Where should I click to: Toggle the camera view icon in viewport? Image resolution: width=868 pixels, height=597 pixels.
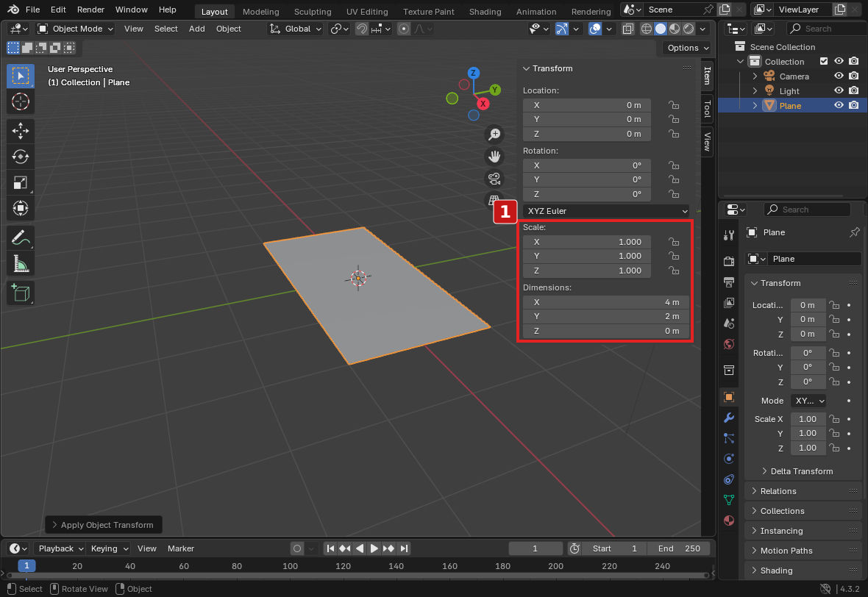coord(494,179)
